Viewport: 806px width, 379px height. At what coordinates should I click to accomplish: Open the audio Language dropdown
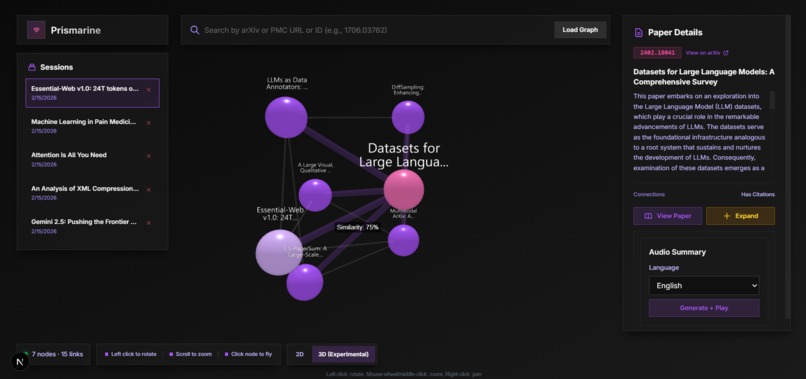pos(704,285)
